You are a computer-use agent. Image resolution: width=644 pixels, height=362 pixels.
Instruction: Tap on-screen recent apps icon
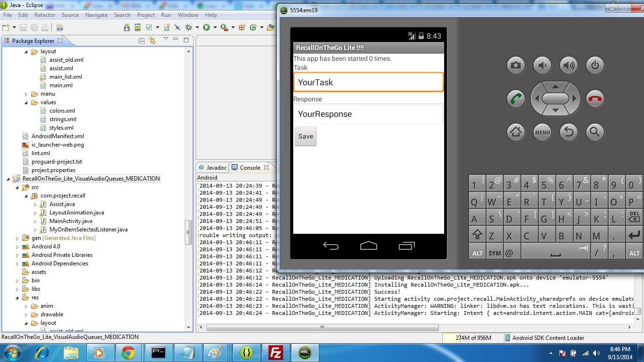coord(406,246)
